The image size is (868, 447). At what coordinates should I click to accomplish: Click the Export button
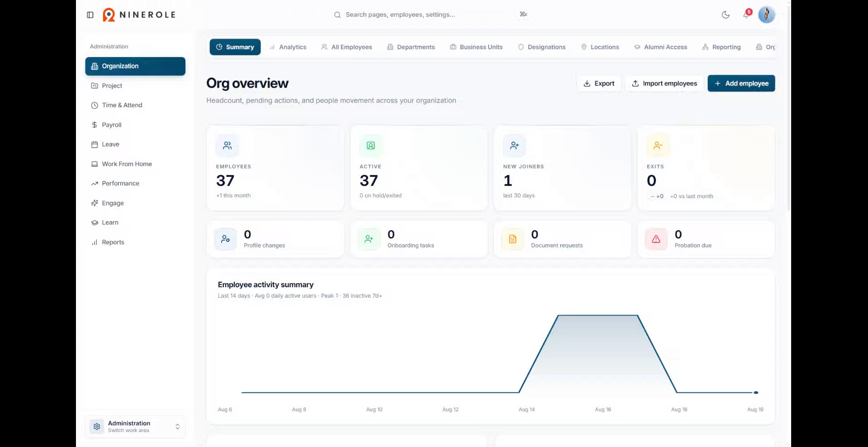(599, 83)
